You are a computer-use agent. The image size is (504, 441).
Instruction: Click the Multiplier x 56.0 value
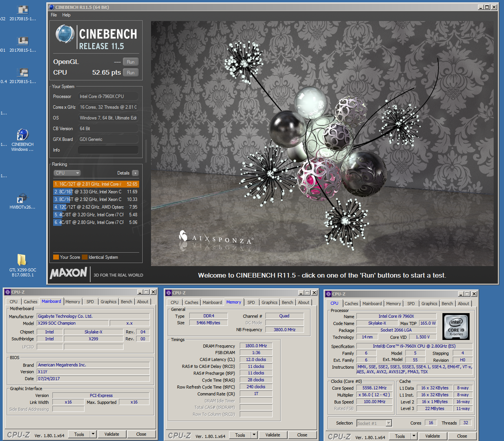tap(374, 395)
